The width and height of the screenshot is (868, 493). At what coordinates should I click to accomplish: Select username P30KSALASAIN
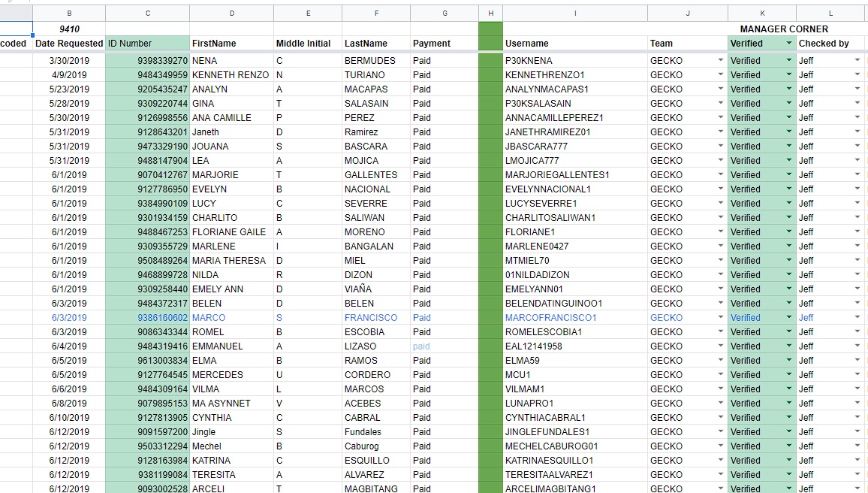click(x=575, y=103)
